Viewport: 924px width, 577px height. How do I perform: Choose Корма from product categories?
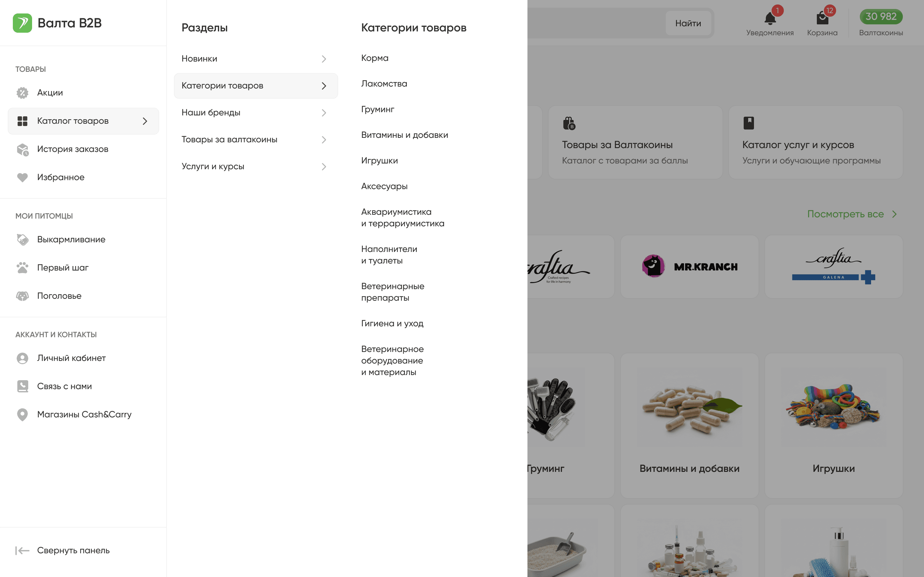(x=374, y=58)
